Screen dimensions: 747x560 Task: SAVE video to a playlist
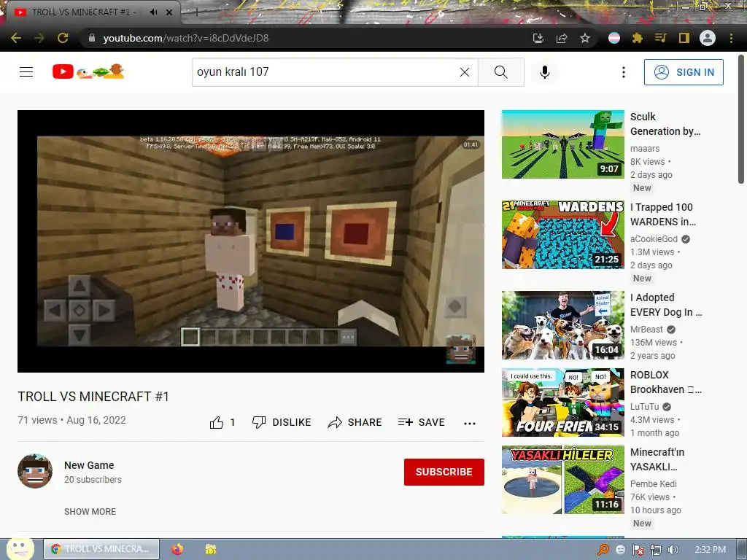point(421,422)
